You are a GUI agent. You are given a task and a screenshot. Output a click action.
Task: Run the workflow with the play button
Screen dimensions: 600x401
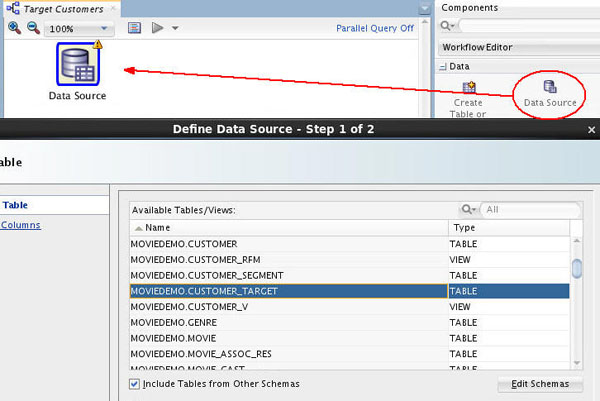point(157,28)
